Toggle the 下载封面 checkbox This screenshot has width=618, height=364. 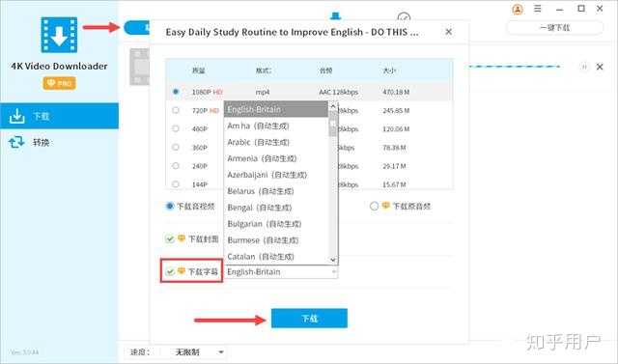(x=170, y=239)
